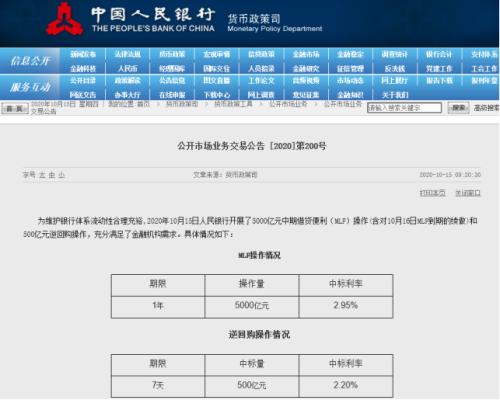This screenshot has width=500, height=400.
Task: Visit the 征信管理 page
Action: [350, 69]
